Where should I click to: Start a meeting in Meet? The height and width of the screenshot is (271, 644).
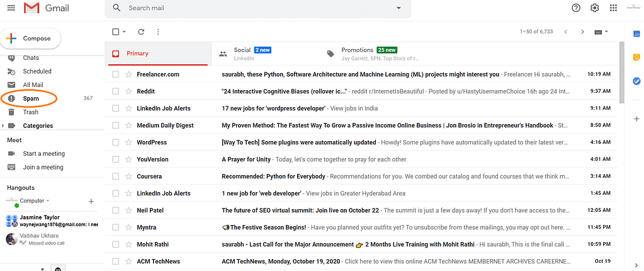coord(44,153)
